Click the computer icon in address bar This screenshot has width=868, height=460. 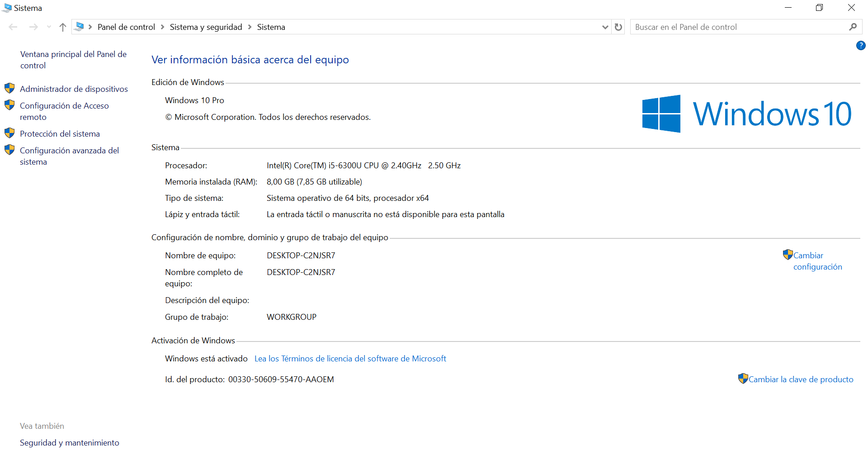click(80, 27)
